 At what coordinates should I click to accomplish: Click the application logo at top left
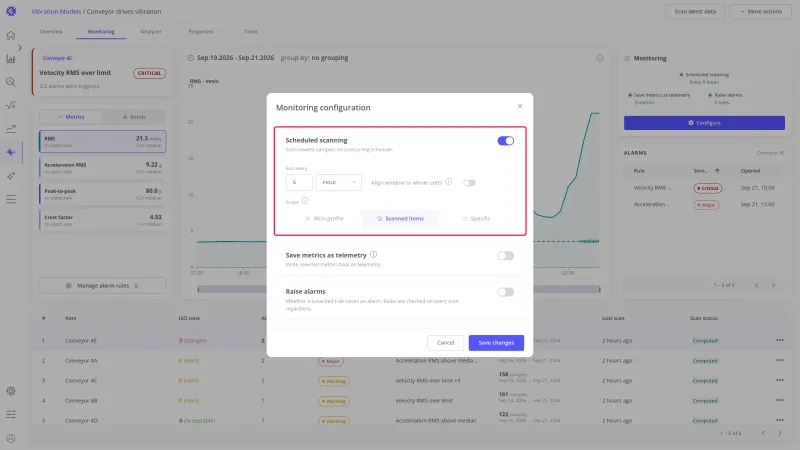11,11
